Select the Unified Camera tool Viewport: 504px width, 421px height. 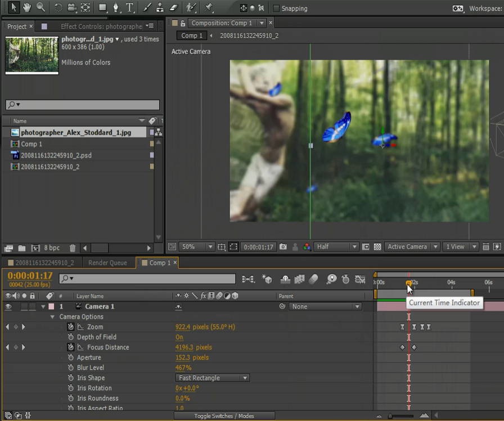(71, 7)
